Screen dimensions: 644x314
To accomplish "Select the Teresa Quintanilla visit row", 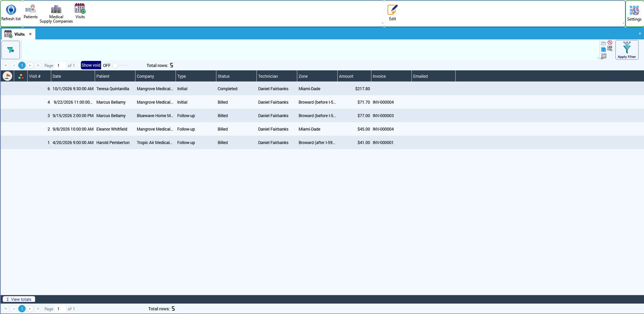I will click(322, 89).
